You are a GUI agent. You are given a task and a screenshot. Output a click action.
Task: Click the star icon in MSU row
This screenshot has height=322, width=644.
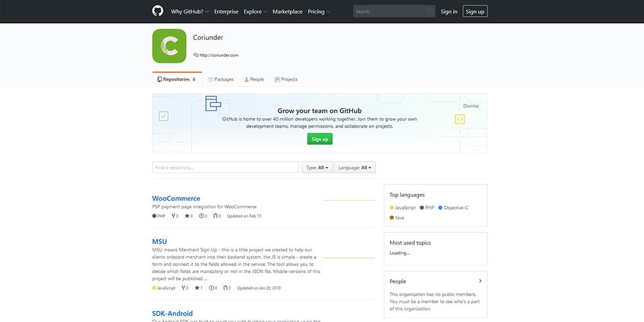click(197, 288)
